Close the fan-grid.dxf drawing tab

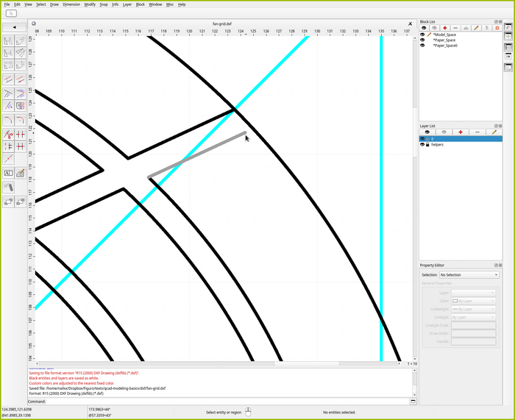(x=410, y=24)
